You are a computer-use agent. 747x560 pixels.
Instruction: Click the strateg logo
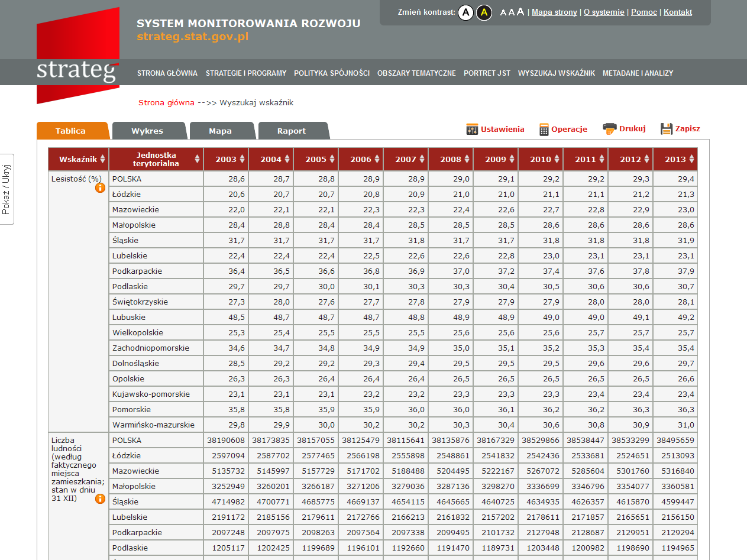(77, 56)
